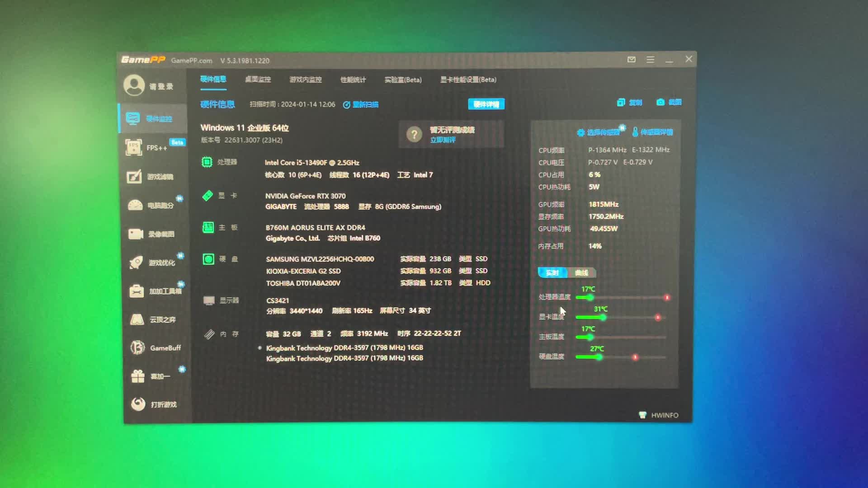This screenshot has height=488, width=868.
Task: Click the 22631.3007 (23H2) version number
Action: (x=254, y=140)
